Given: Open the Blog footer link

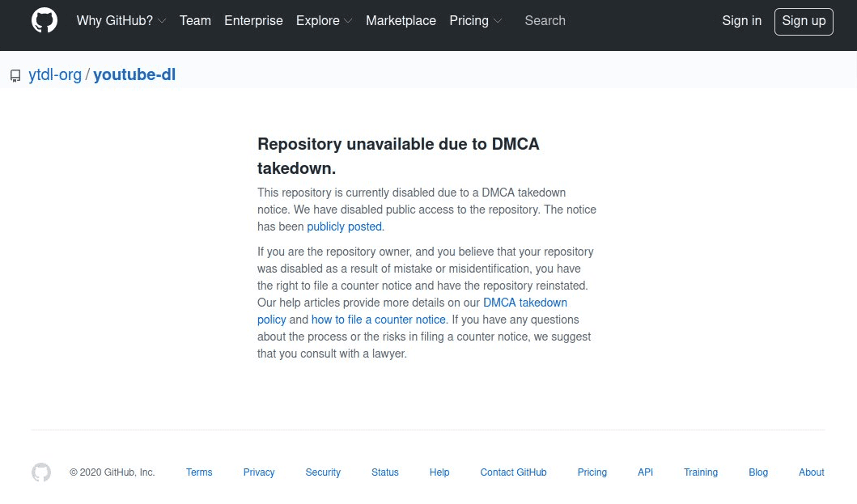Looking at the screenshot, I should coord(758,472).
